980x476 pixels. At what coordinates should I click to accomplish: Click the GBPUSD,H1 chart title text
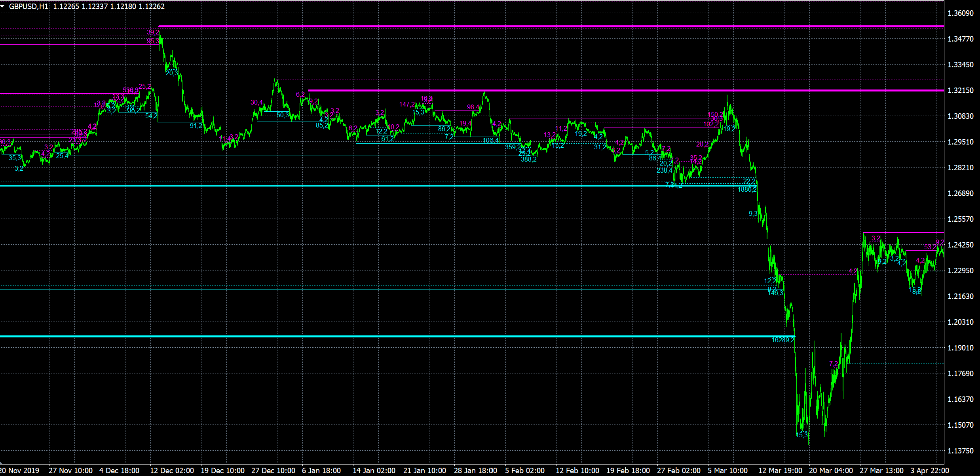pyautogui.click(x=28, y=6)
